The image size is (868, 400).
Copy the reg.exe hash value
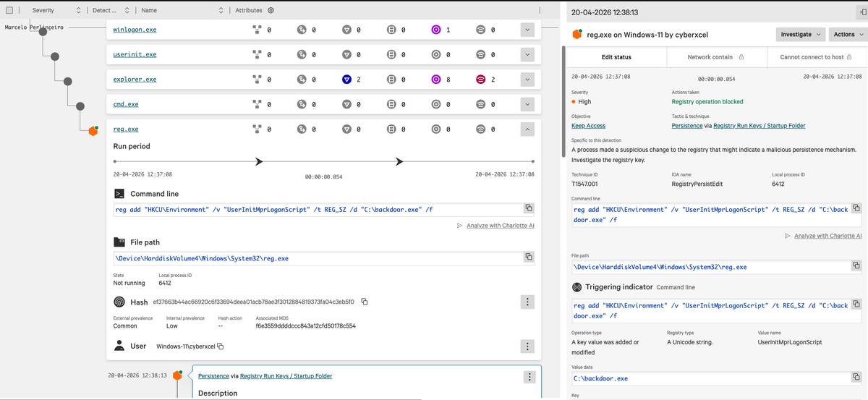coord(365,302)
